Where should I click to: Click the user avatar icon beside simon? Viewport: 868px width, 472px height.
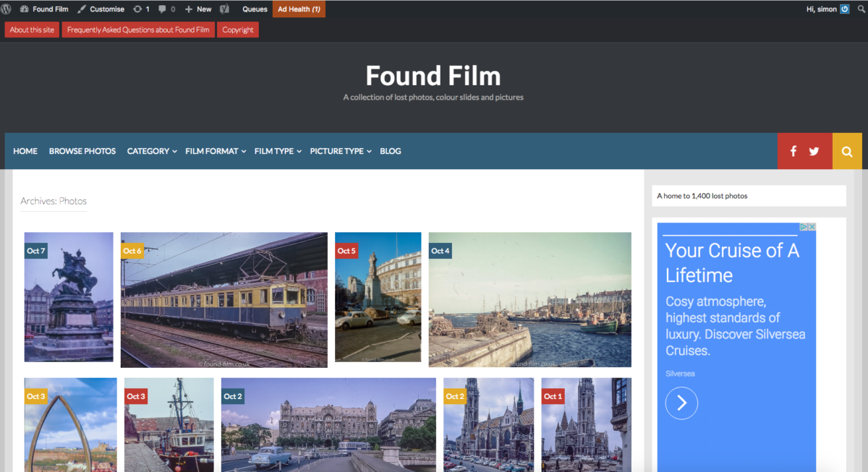pyautogui.click(x=844, y=9)
